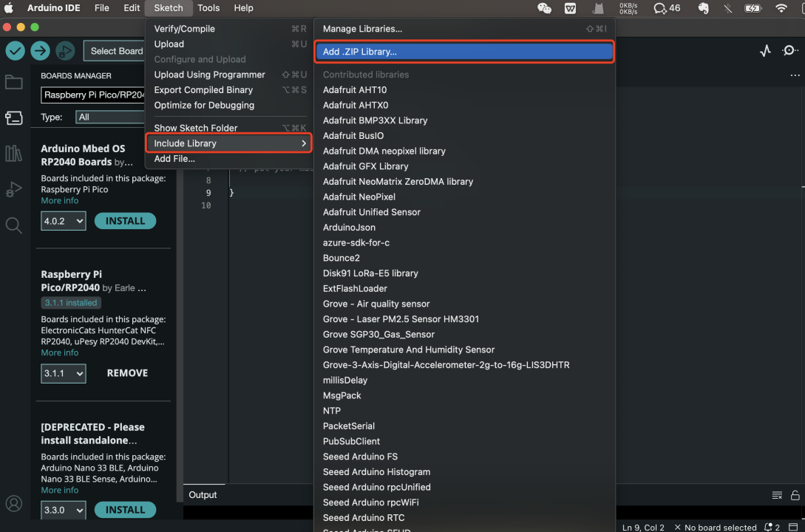Select Verify/Compile from Sketch menu
This screenshot has height=532, width=805.
[x=229, y=29]
